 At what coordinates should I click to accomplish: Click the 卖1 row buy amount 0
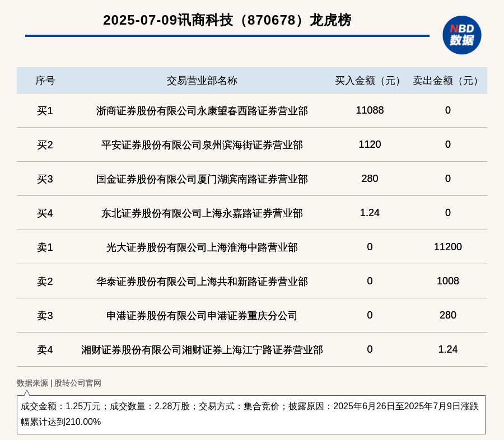pos(370,246)
